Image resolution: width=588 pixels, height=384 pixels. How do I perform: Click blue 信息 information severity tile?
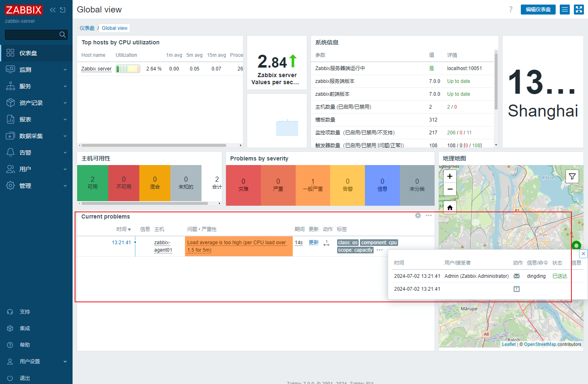coord(382,185)
